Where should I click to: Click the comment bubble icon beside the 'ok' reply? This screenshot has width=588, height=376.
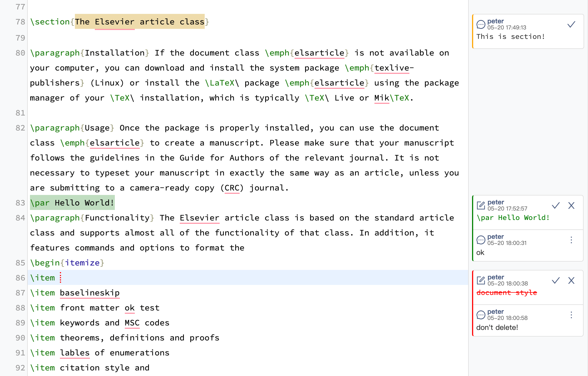[481, 240]
